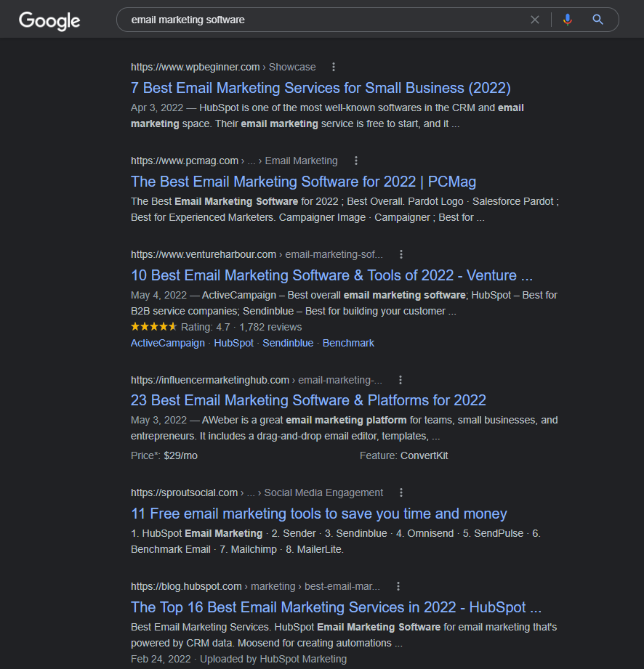Open '7 Best Email Marketing Services for Small Business'

coord(321,87)
